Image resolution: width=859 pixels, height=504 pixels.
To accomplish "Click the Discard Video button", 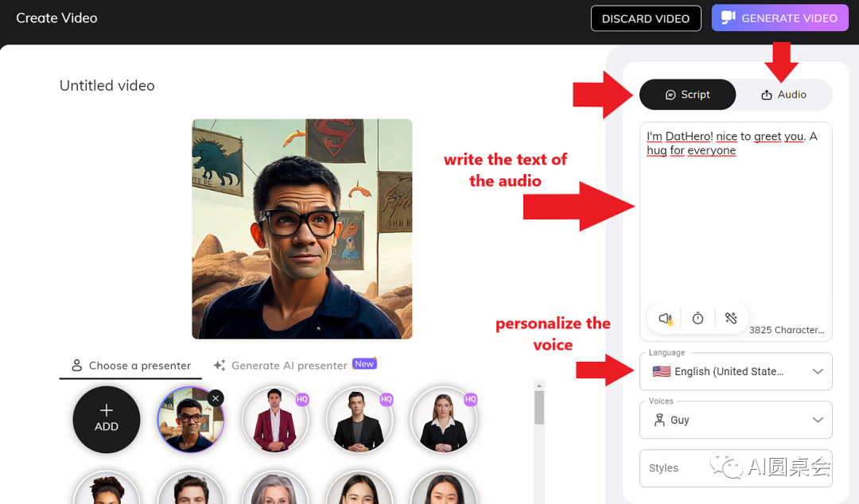I will point(646,18).
